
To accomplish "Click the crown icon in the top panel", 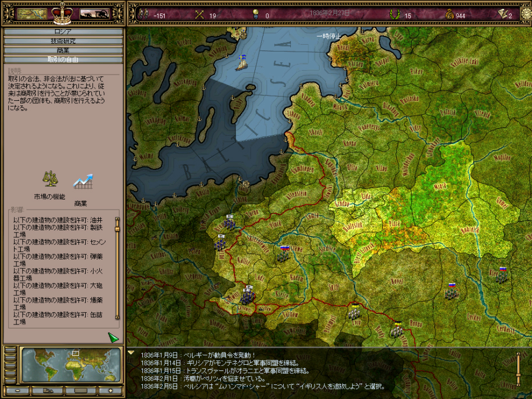I will (x=63, y=13).
